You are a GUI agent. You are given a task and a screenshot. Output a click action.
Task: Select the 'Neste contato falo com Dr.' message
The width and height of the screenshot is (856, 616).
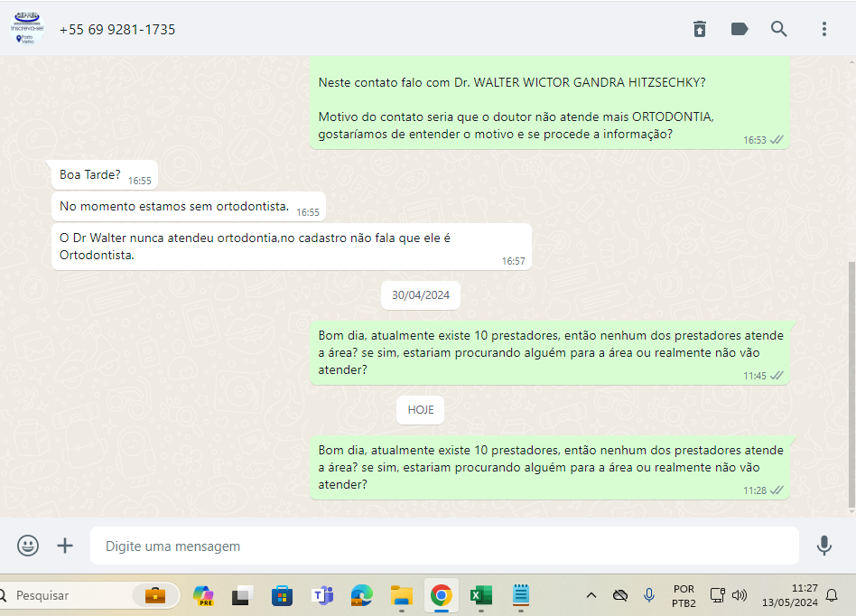click(x=550, y=103)
